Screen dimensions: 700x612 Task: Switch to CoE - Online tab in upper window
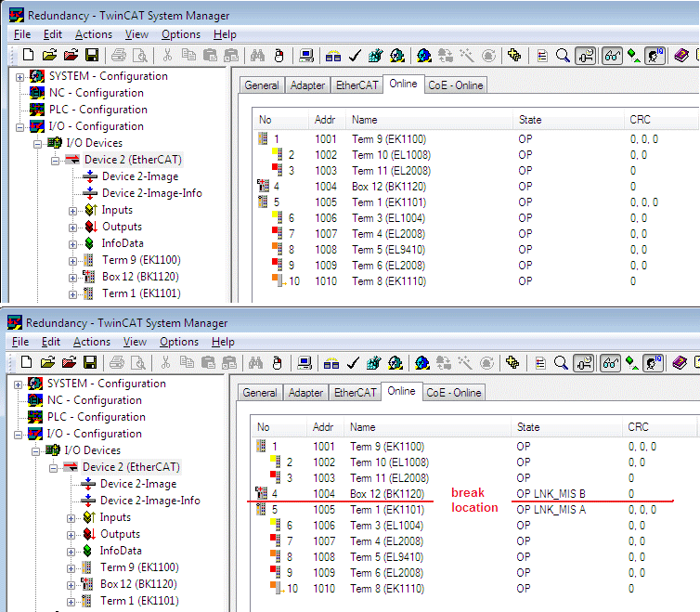click(455, 85)
